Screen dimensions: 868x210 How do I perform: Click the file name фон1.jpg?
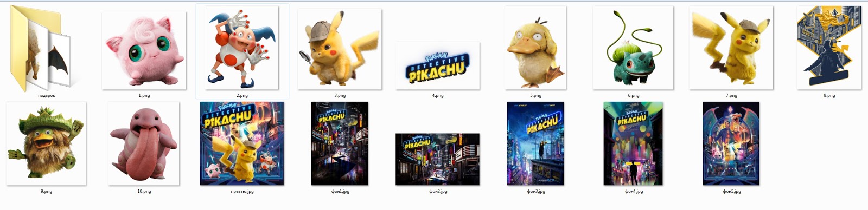tap(340, 191)
